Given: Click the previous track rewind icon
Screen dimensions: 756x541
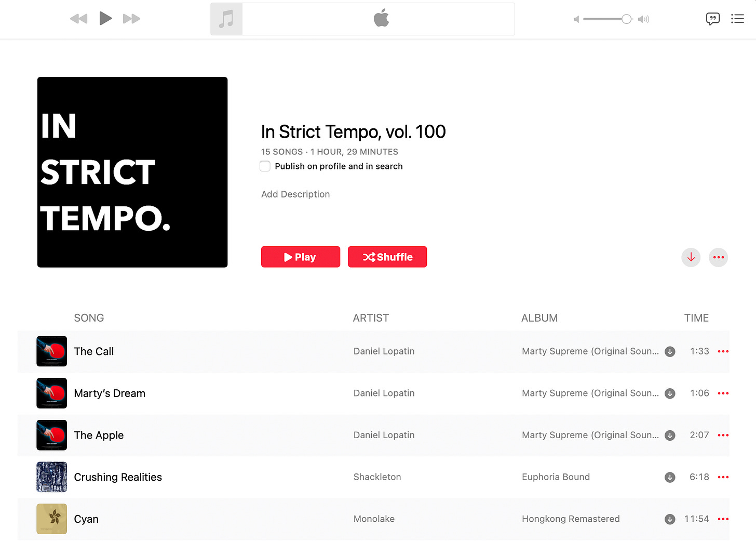Looking at the screenshot, I should click(x=79, y=19).
